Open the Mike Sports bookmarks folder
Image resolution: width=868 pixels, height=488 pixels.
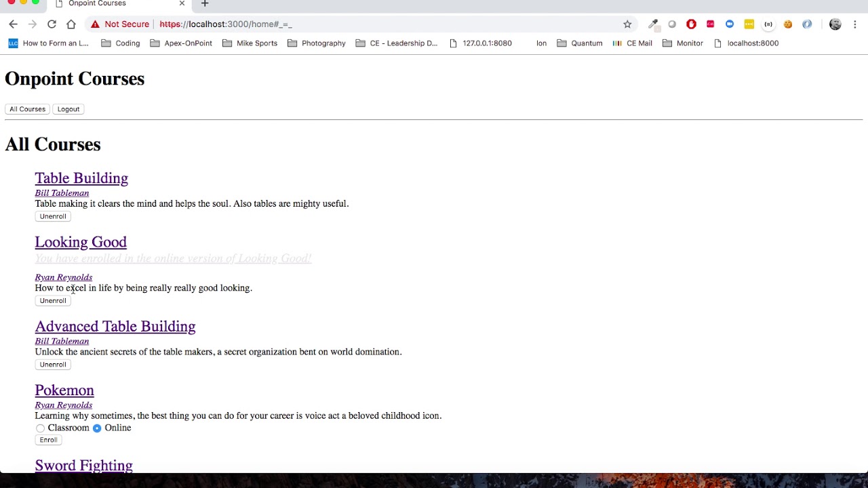click(250, 43)
